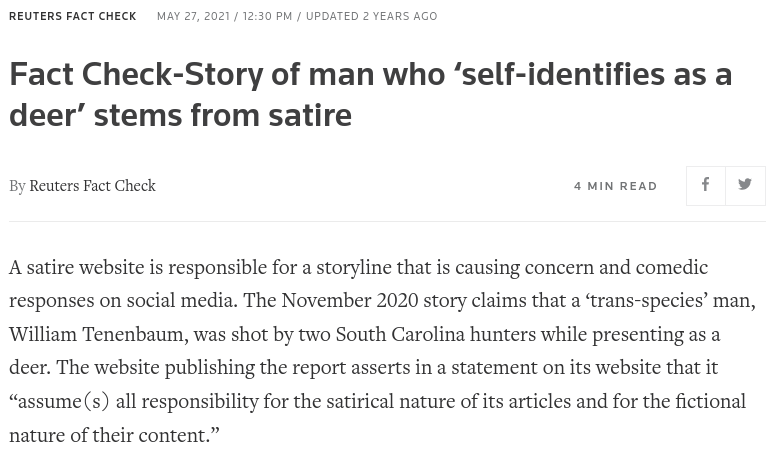
Task: Click the final line 'nature of their content.'
Action: 114,436
